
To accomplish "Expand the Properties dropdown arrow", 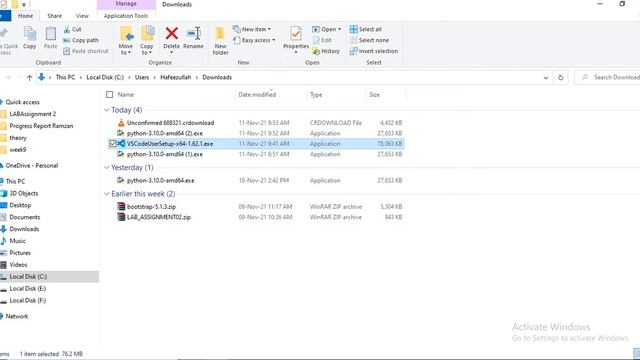I will click(296, 53).
